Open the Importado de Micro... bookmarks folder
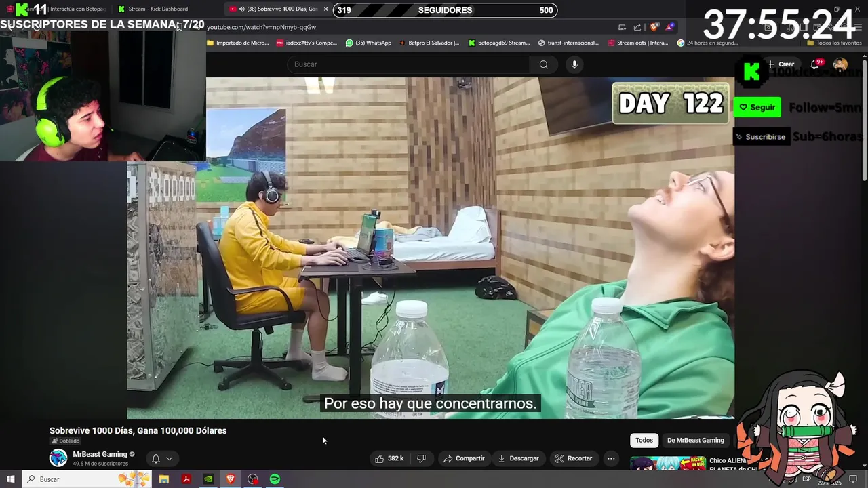Viewport: 868px width, 488px height. point(238,43)
